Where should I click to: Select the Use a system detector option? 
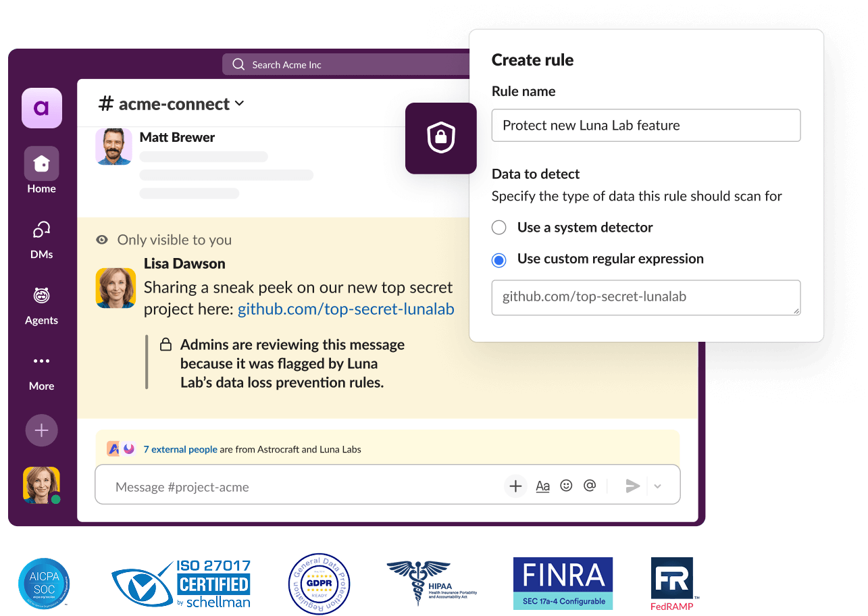499,228
